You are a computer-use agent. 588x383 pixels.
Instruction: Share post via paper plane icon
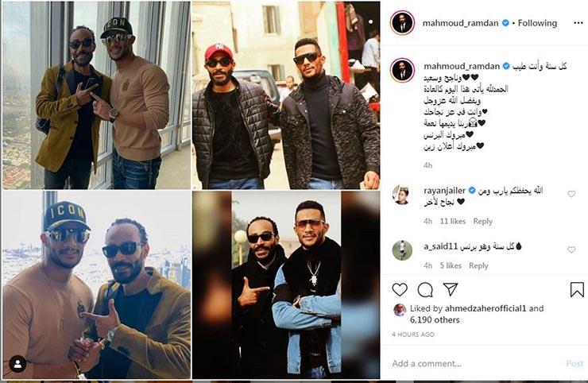click(451, 289)
